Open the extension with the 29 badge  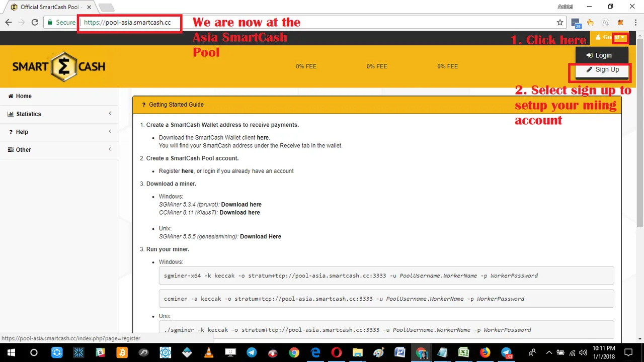[x=576, y=23]
